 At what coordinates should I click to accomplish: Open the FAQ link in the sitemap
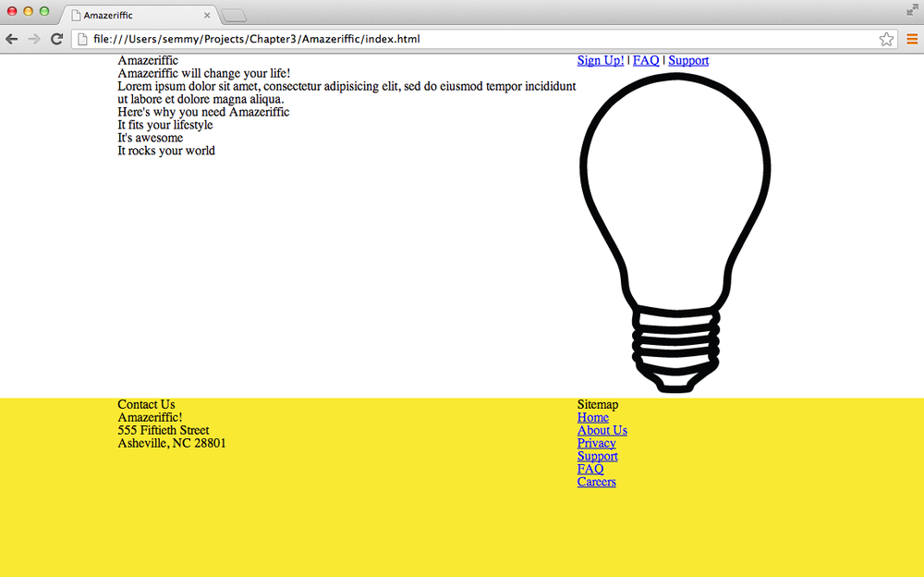[590, 469]
